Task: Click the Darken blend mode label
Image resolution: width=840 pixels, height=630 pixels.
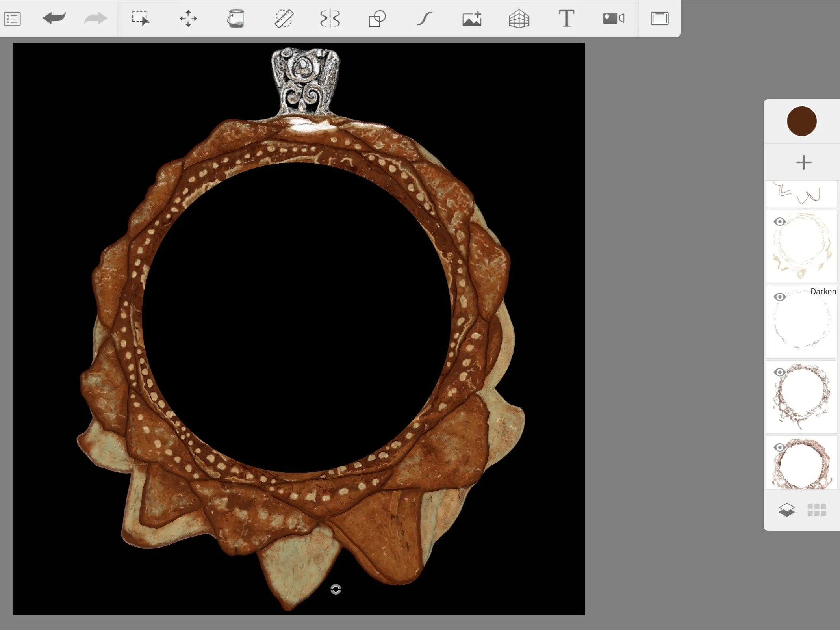Action: point(823,292)
